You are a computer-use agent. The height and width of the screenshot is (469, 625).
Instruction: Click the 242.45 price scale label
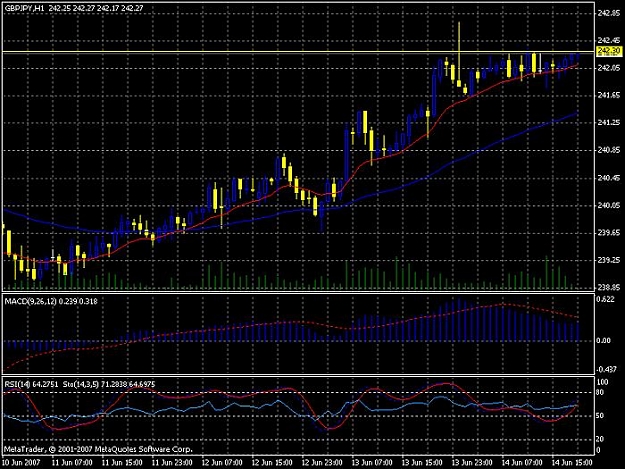(609, 40)
